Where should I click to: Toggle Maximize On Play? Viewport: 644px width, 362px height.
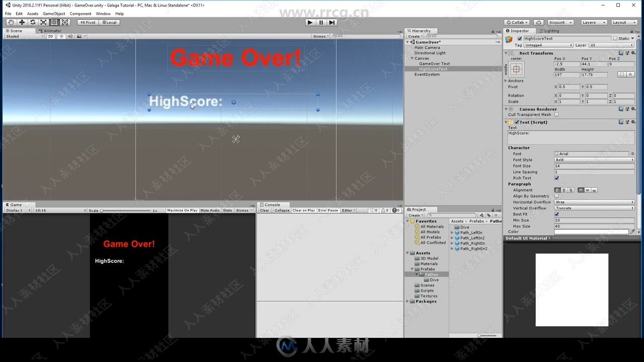point(182,210)
